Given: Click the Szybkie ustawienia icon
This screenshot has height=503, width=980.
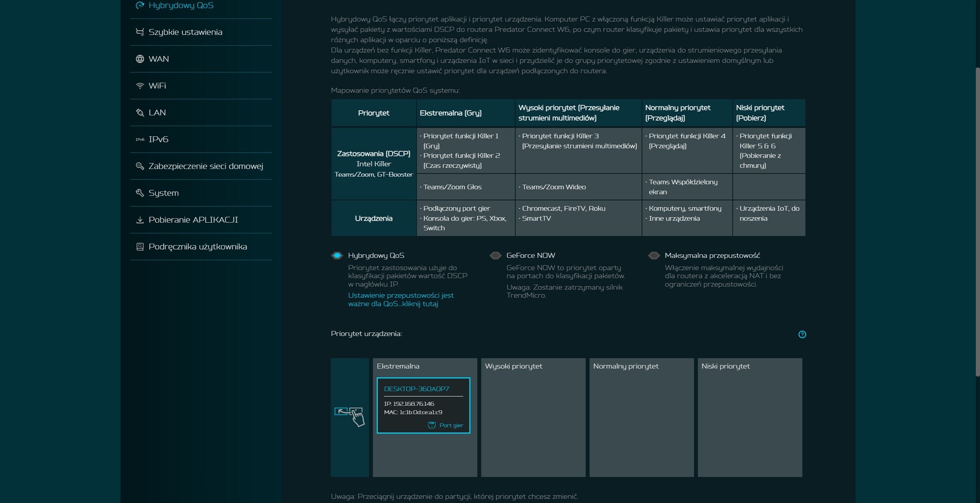Looking at the screenshot, I should [x=140, y=32].
